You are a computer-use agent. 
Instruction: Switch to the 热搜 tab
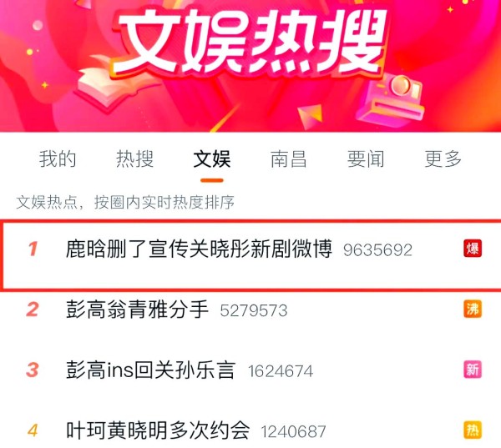pyautogui.click(x=134, y=159)
